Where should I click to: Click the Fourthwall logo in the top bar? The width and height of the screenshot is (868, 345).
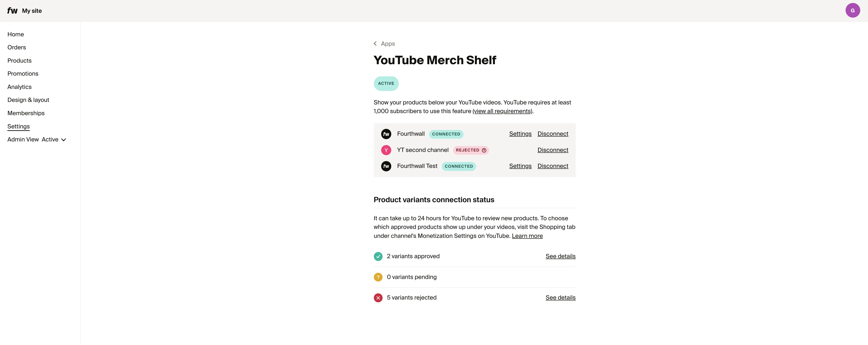click(12, 11)
